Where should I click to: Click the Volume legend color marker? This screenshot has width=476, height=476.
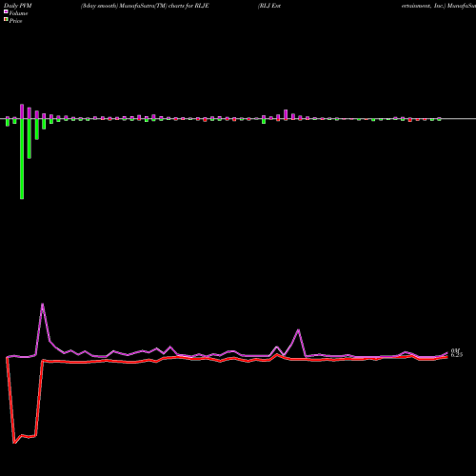tap(6, 11)
